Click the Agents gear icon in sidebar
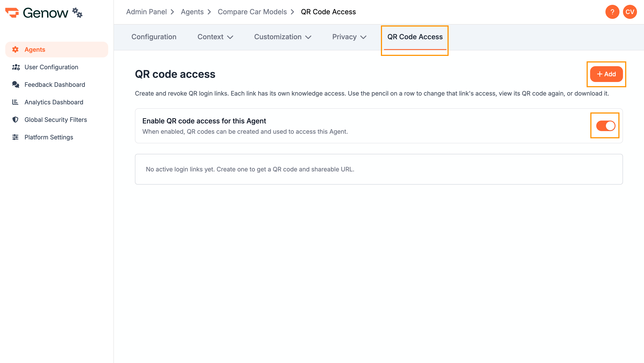 click(15, 50)
